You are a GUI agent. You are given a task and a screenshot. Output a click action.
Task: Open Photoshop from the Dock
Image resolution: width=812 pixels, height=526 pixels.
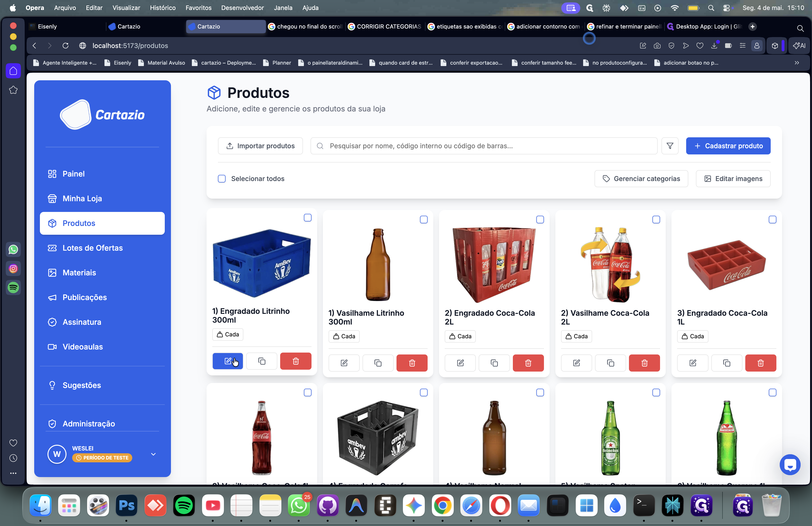[x=127, y=505]
